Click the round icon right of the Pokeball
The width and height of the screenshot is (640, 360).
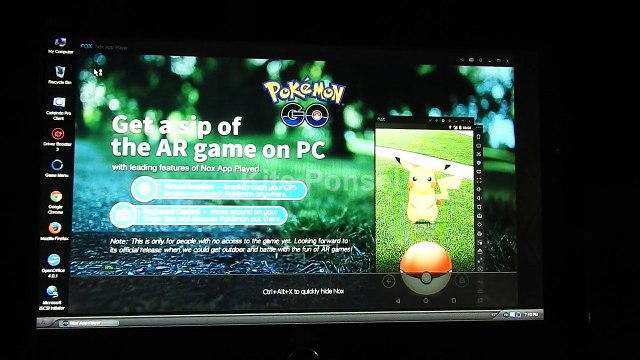[462, 280]
